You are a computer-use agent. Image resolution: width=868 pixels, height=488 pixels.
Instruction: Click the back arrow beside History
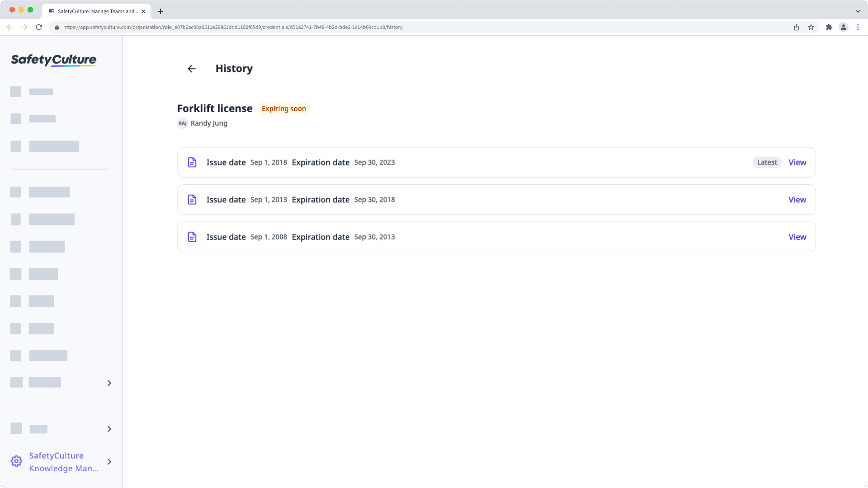[192, 69]
